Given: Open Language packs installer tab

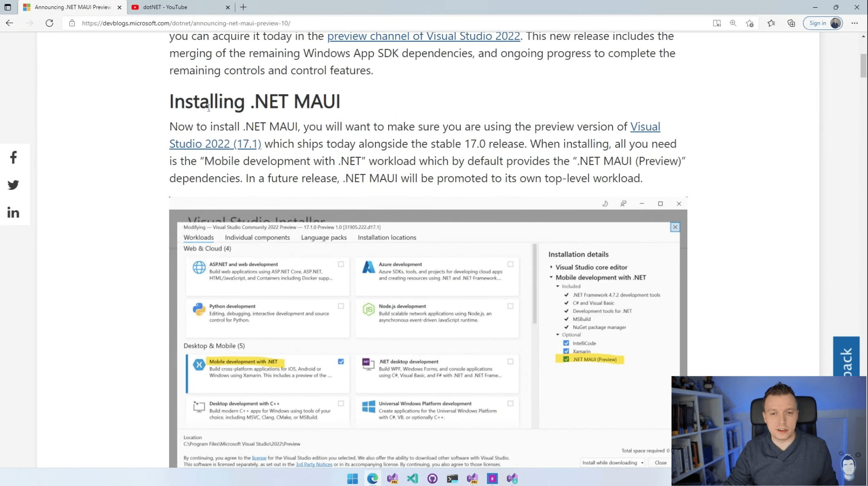Looking at the screenshot, I should (x=324, y=237).
